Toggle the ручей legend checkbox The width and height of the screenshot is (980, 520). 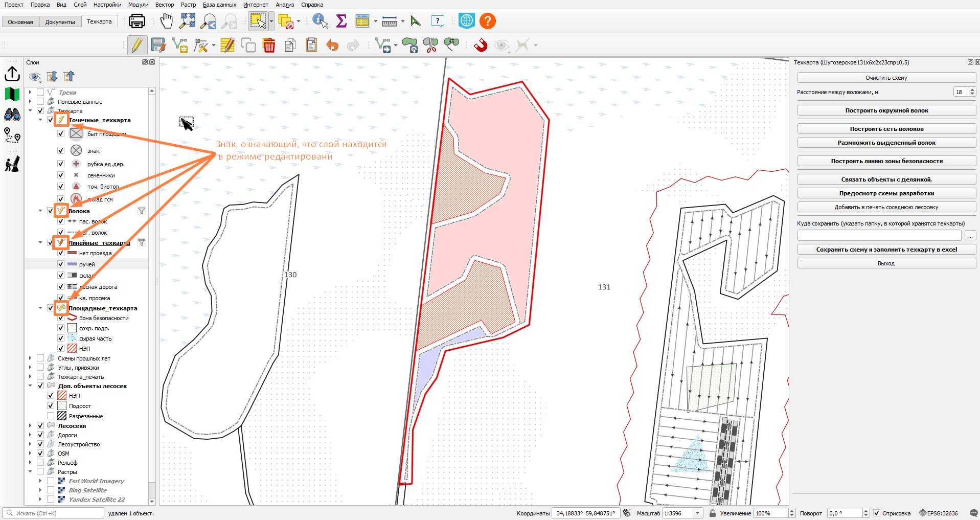tap(60, 264)
